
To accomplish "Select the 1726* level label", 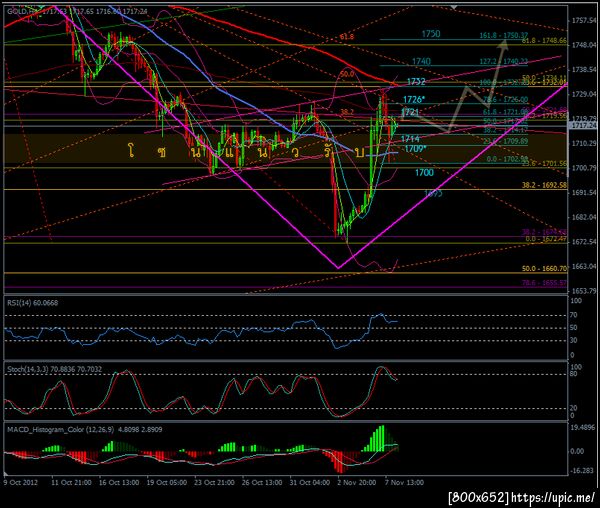I will point(414,99).
